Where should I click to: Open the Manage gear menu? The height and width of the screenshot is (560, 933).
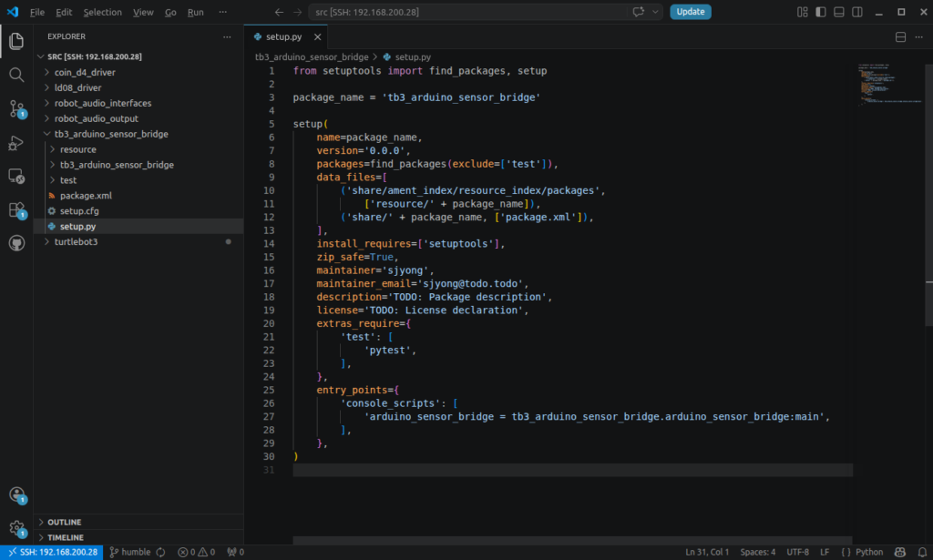click(16, 528)
